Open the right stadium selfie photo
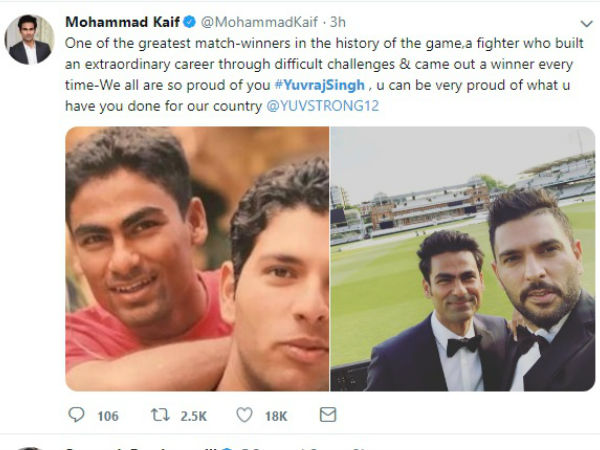This screenshot has height=450, width=600. (461, 258)
